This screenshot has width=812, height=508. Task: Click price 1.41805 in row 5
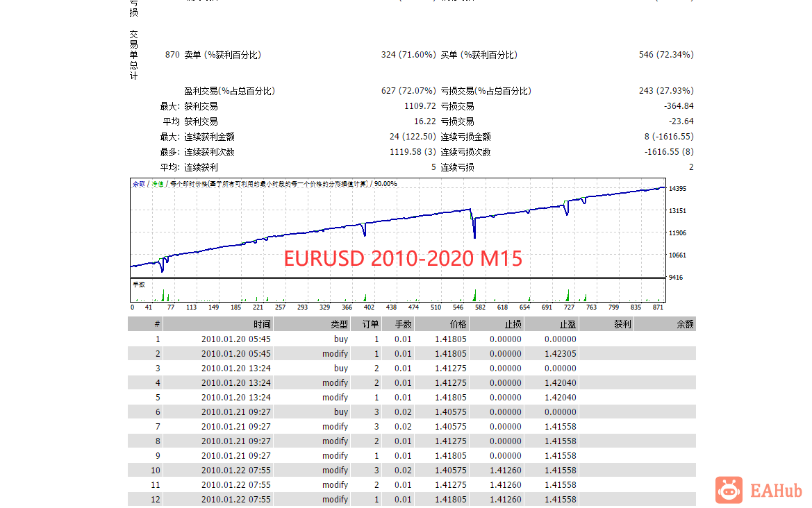pyautogui.click(x=451, y=398)
